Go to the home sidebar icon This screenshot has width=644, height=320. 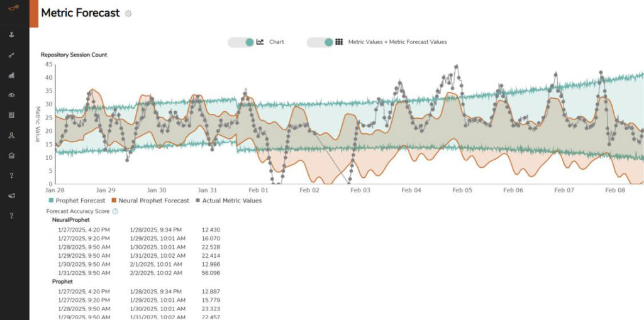pos(12,155)
